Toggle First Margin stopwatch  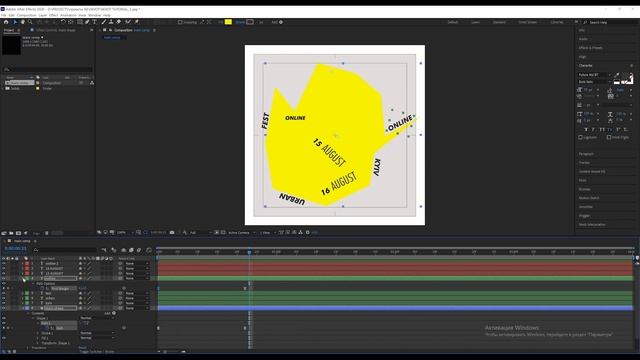[x=42, y=289]
